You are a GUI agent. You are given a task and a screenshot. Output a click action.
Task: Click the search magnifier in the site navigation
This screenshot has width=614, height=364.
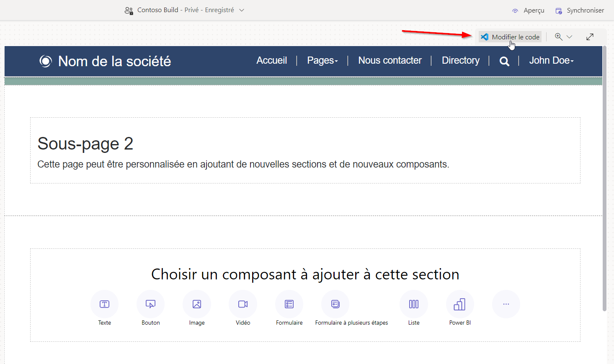(505, 61)
